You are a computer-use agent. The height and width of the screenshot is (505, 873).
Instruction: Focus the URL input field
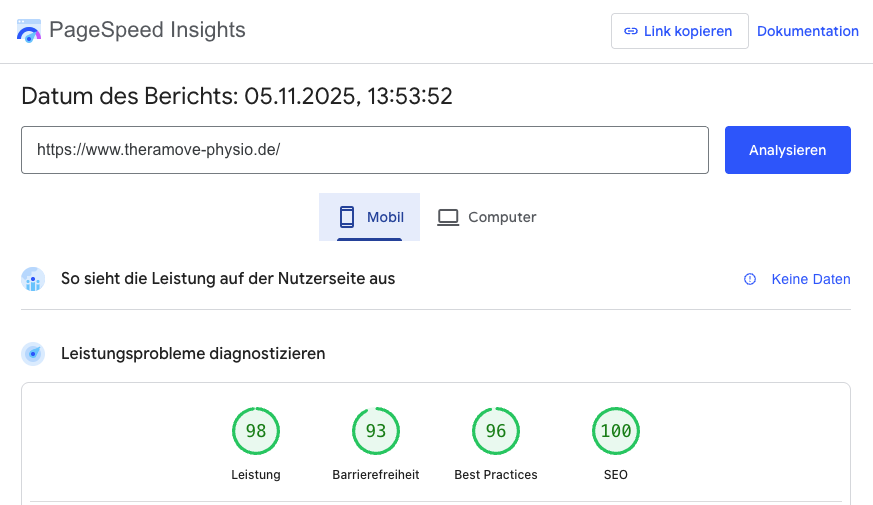[365, 150]
